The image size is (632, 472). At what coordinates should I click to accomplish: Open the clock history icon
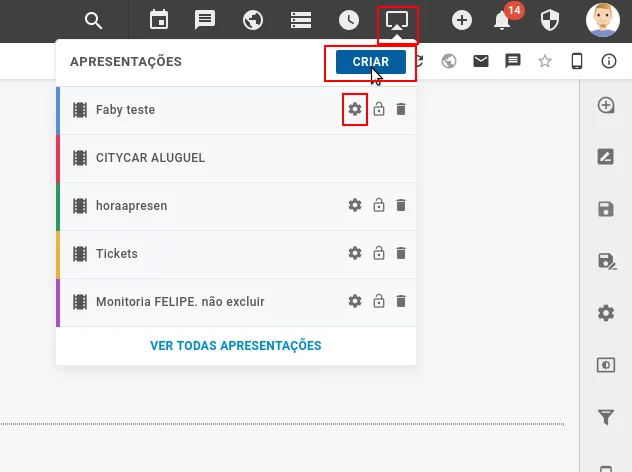click(349, 20)
